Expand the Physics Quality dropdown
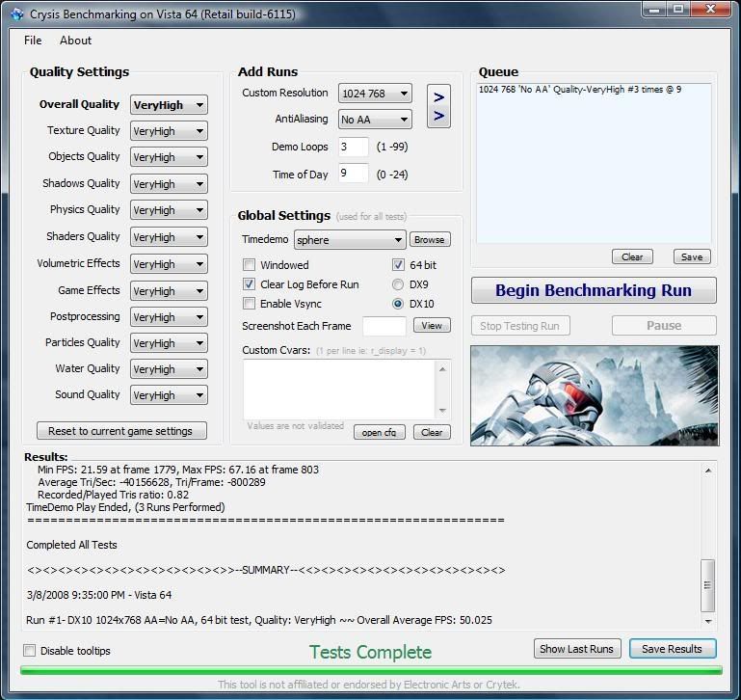 169,210
